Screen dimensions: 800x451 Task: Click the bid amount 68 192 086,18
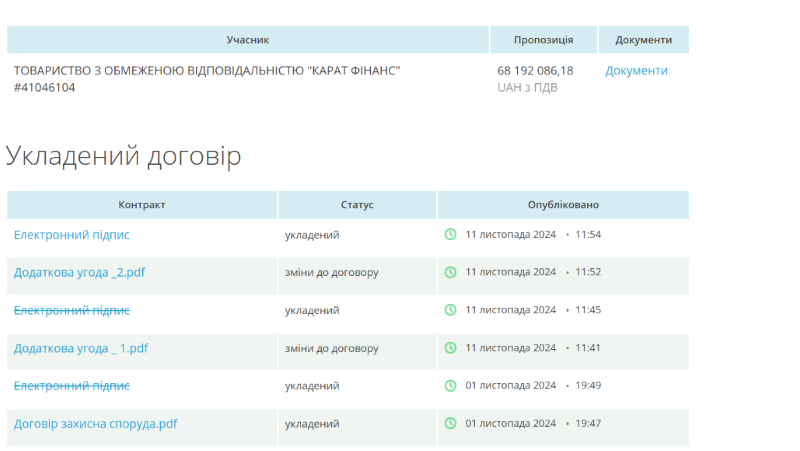click(535, 71)
